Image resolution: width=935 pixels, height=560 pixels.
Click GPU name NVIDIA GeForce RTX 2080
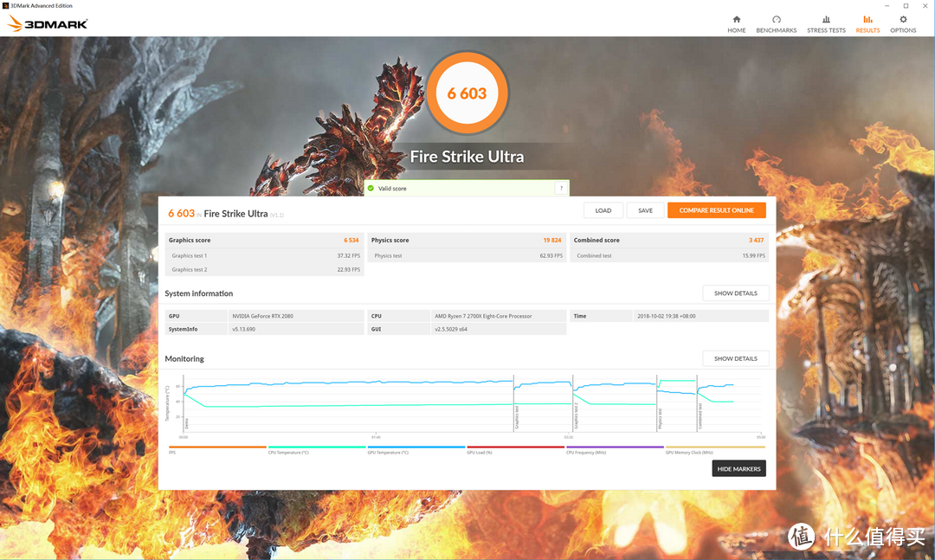[x=263, y=316]
